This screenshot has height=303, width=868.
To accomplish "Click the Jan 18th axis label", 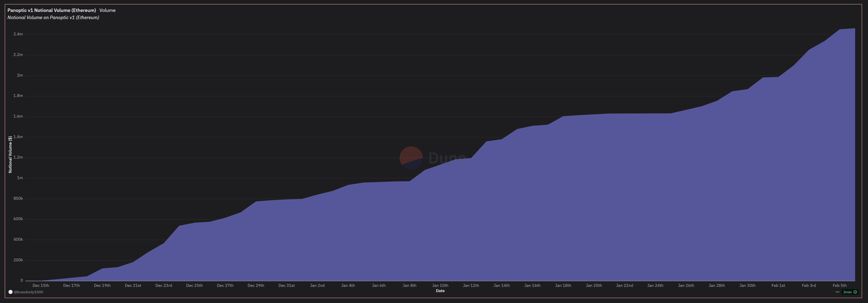I will (x=563, y=285).
